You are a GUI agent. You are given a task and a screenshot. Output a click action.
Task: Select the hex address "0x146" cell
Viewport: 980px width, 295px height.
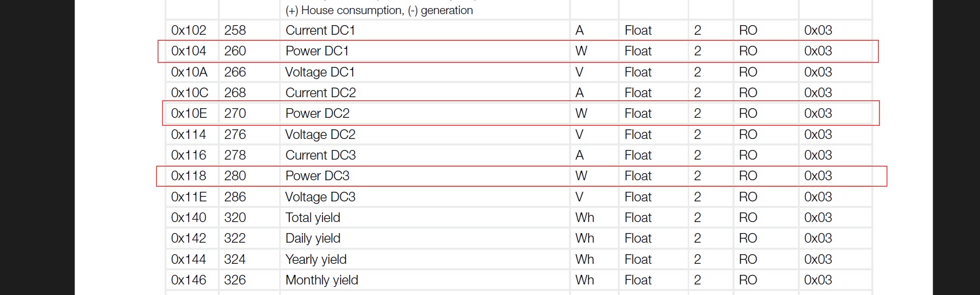(x=189, y=280)
